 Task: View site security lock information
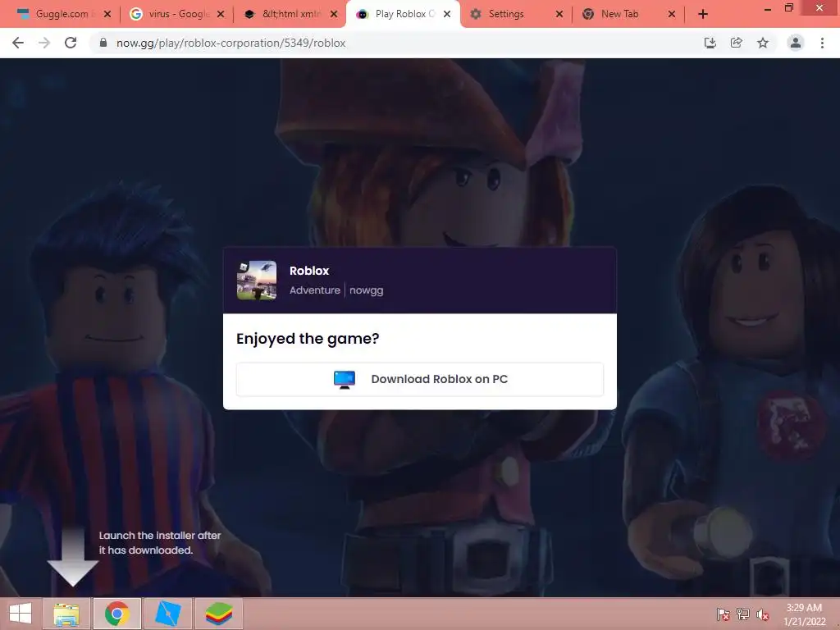[103, 43]
